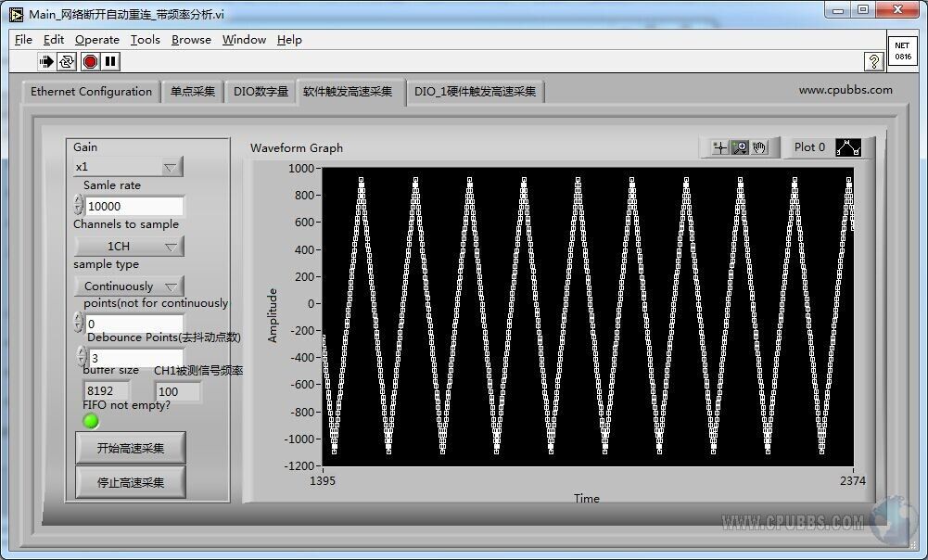The width and height of the screenshot is (928, 560).
Task: Click the 开始高速采集 button
Action: pos(130,448)
